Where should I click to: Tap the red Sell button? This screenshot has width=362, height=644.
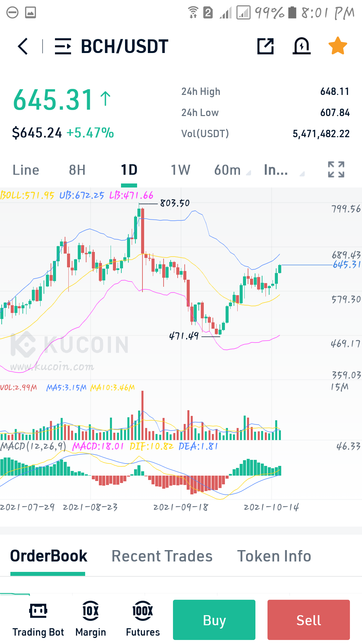pyautogui.click(x=309, y=620)
